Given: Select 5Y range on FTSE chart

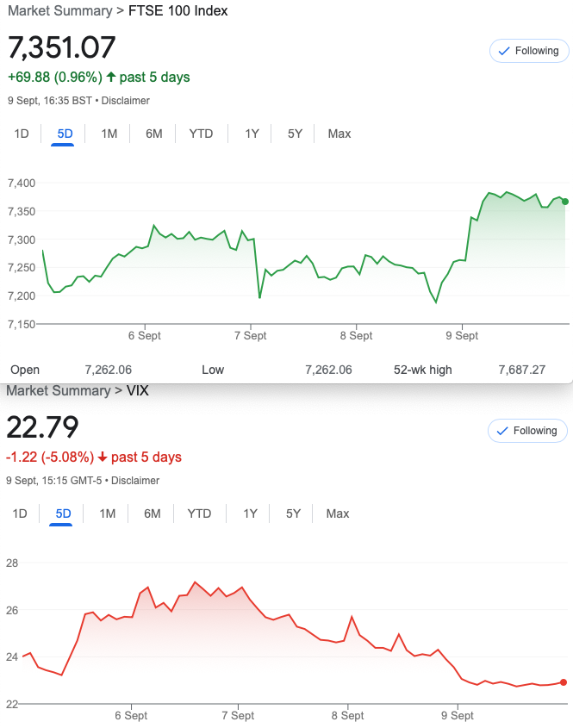Looking at the screenshot, I should click(295, 134).
